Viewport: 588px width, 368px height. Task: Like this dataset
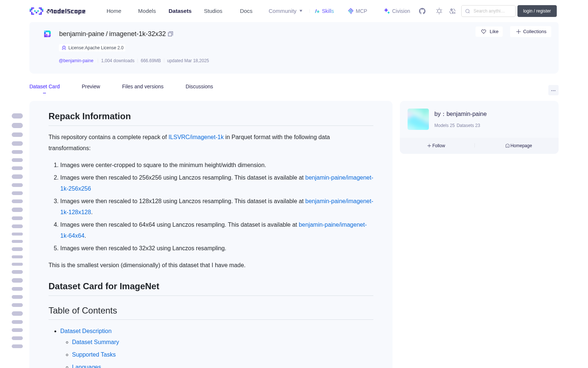tap(489, 32)
